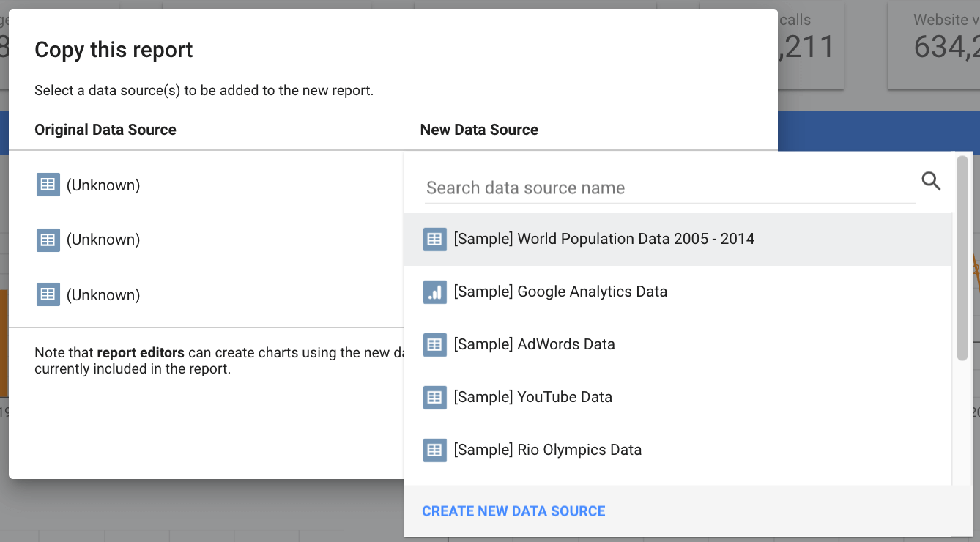Click CREATE NEW DATA SOURCE link

click(x=513, y=511)
